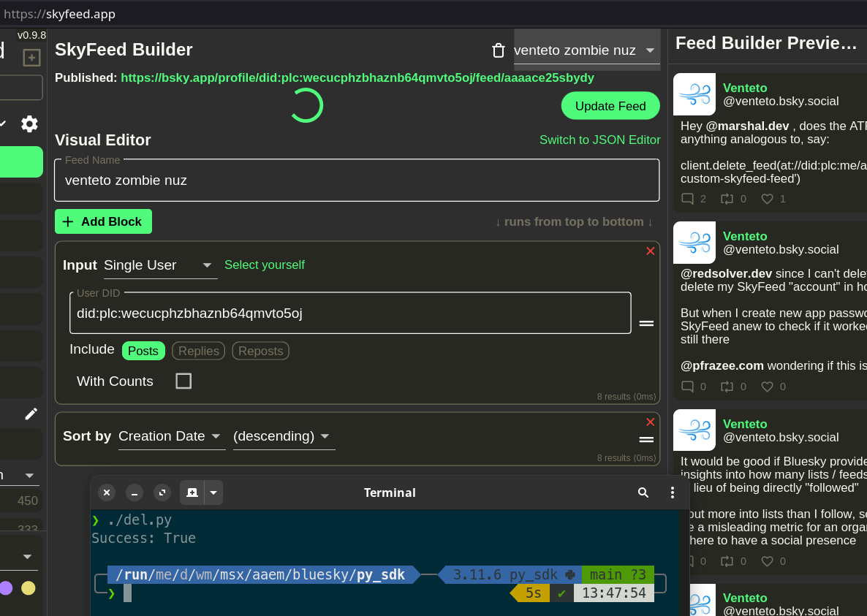Click into the User DID field

click(x=350, y=313)
